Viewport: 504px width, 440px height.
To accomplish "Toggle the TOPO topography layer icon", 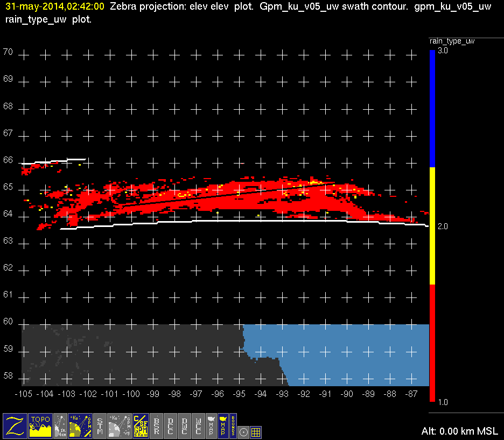I will click(x=41, y=425).
